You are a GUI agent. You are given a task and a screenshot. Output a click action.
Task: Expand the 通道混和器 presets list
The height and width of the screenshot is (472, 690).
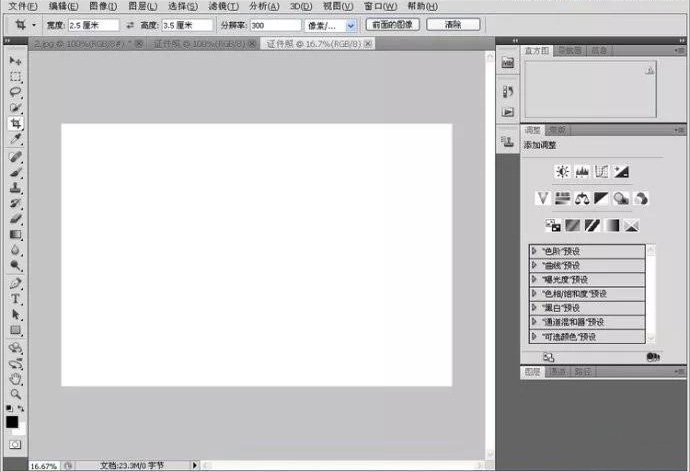tap(534, 322)
